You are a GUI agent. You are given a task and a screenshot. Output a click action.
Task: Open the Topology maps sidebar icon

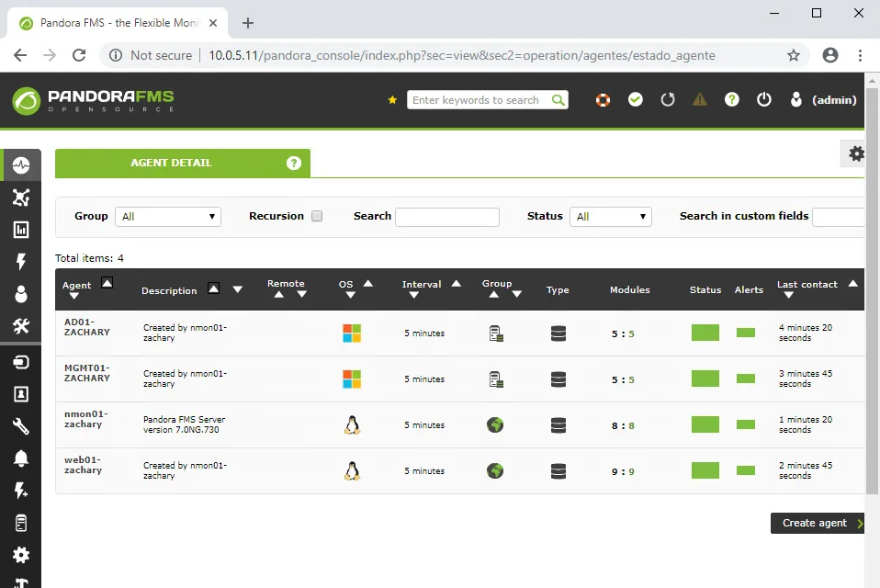(21, 198)
